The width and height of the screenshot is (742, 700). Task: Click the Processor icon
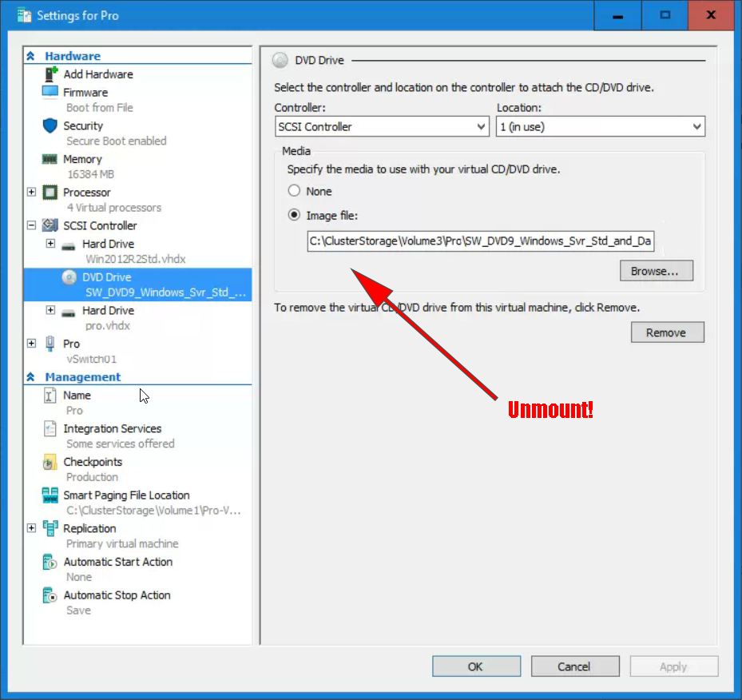pos(50,192)
